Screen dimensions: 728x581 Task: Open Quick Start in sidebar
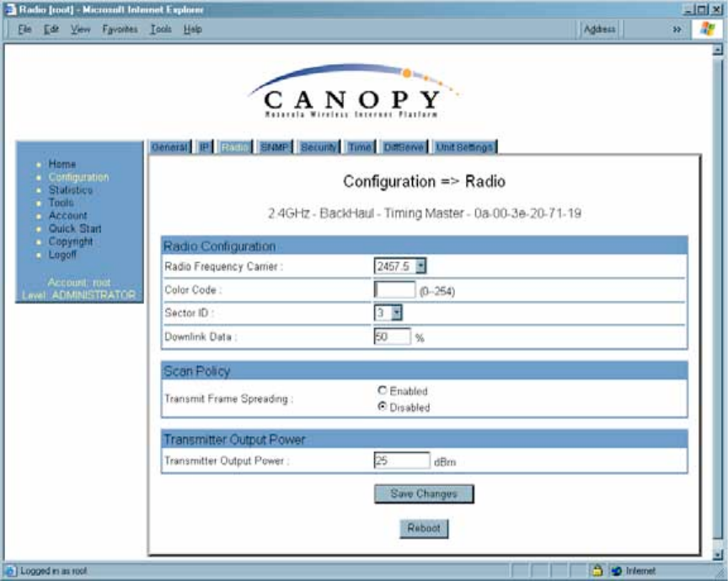click(75, 229)
